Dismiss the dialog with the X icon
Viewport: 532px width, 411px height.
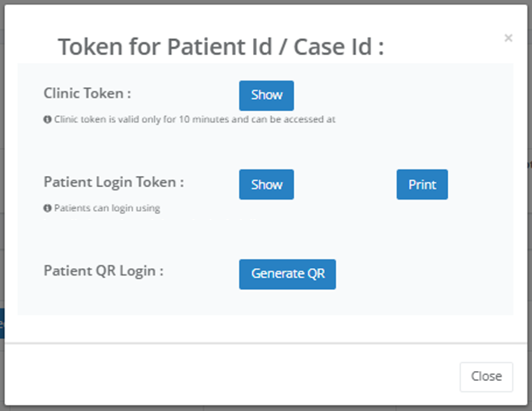pos(508,38)
